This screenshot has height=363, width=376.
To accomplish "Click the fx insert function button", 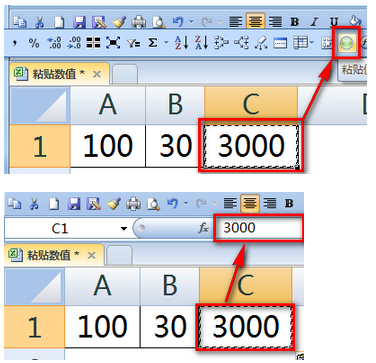I will click(x=203, y=228).
